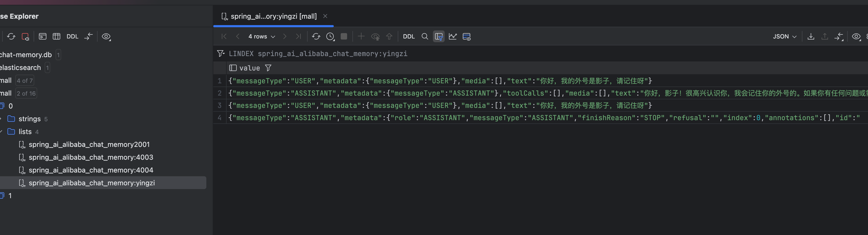Click DDL button in data editor toolbar
The height and width of the screenshot is (235, 868).
[409, 37]
